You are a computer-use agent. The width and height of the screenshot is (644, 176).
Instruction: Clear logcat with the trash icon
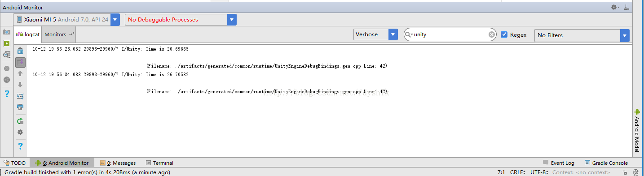click(x=20, y=51)
